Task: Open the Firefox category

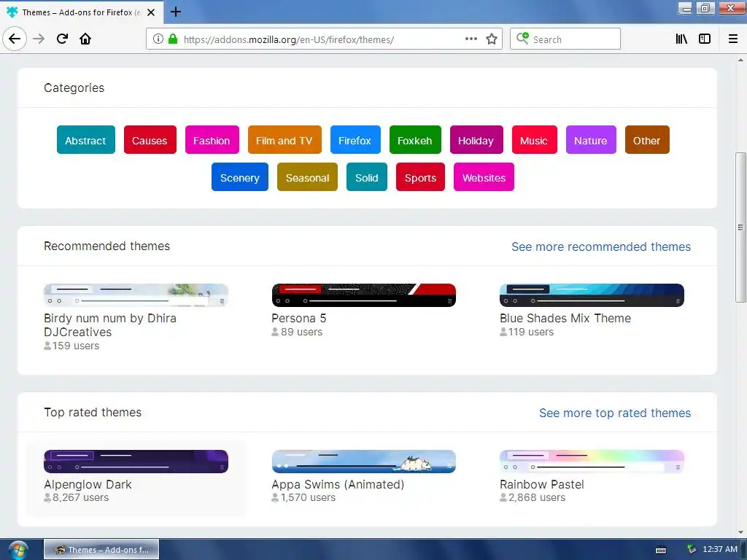Action: coord(355,140)
